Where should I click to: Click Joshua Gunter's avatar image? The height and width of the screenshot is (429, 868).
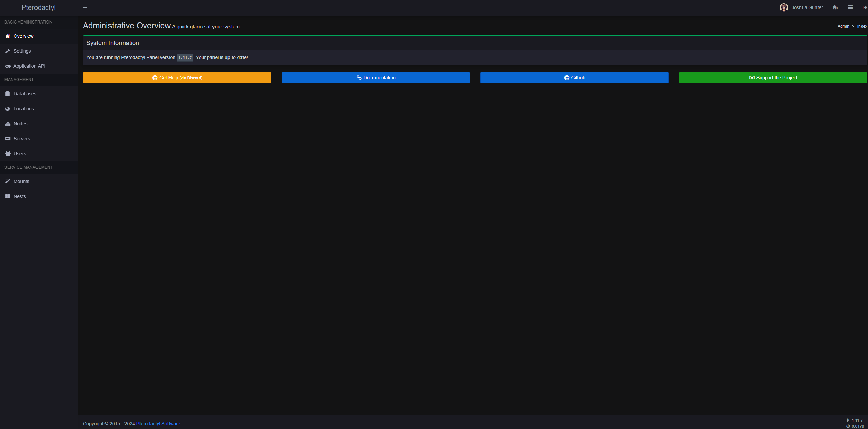[x=784, y=7]
